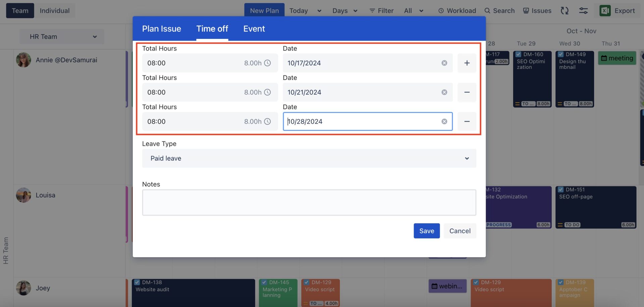This screenshot has height=307, width=644.
Task: Clear the 10/21/2024 date field
Action: click(444, 92)
